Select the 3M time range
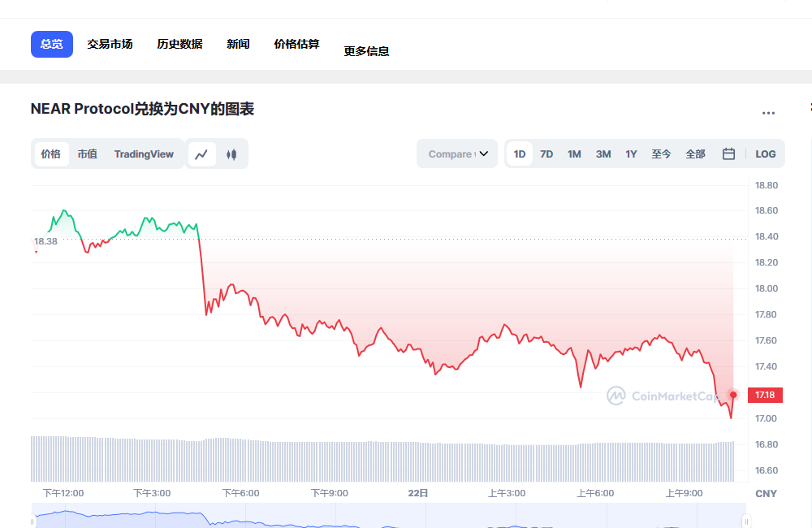The width and height of the screenshot is (812, 528). 603,154
